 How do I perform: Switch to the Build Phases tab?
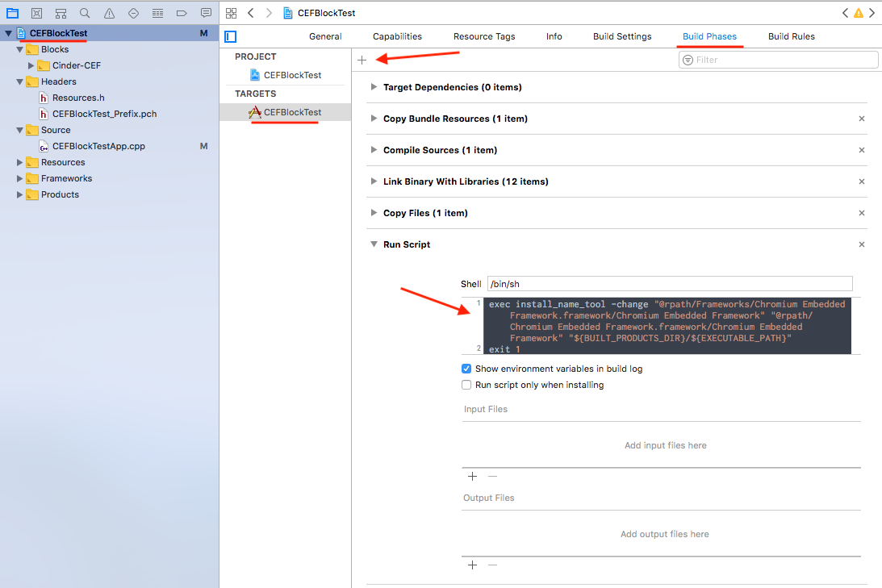(x=709, y=36)
